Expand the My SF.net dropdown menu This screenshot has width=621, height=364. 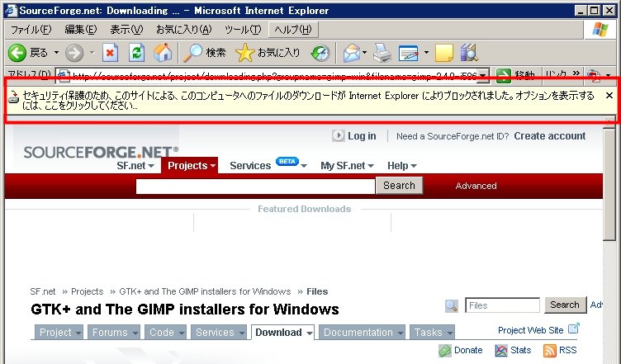pyautogui.click(x=371, y=166)
